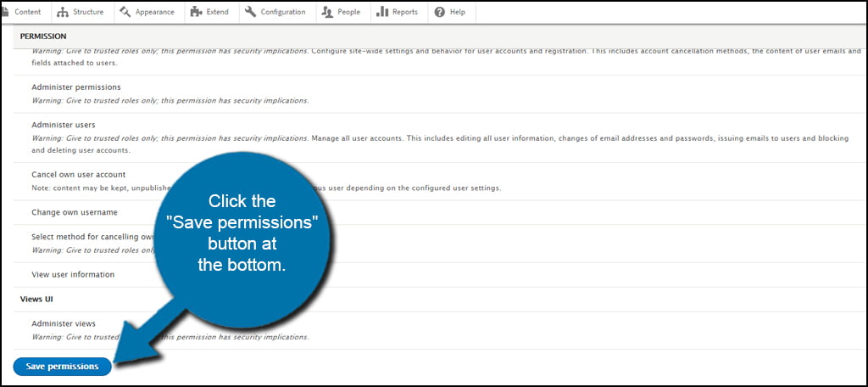Select the Administer views row label
This screenshot has height=387, width=868.
pyautogui.click(x=64, y=323)
